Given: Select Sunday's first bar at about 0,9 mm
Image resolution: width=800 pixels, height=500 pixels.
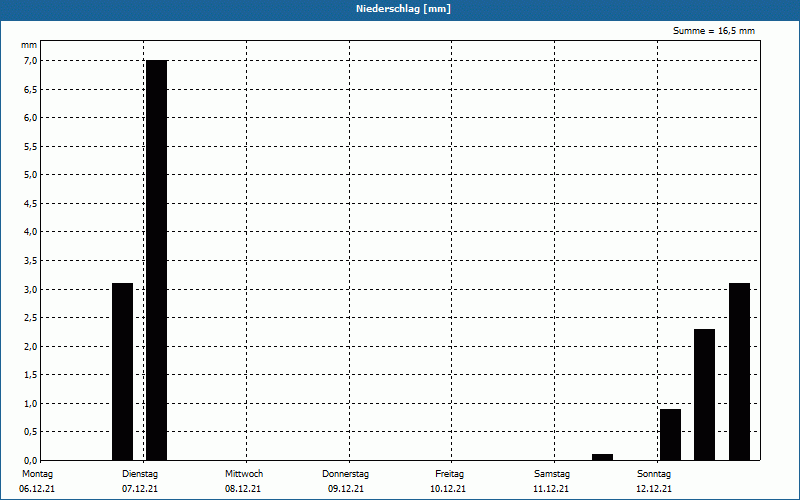Looking at the screenshot, I should pos(670,435).
